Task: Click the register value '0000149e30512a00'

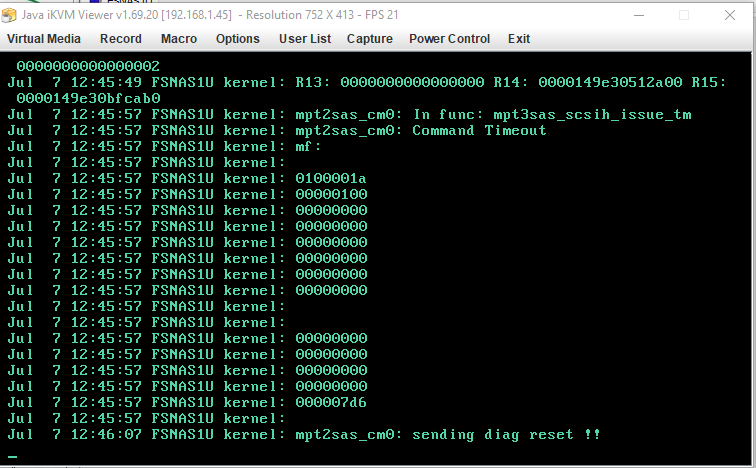Action: 610,82
